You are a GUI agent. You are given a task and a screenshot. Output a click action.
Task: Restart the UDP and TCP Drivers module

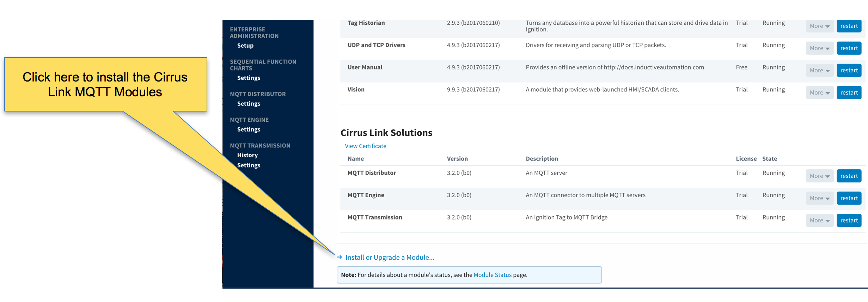click(849, 48)
